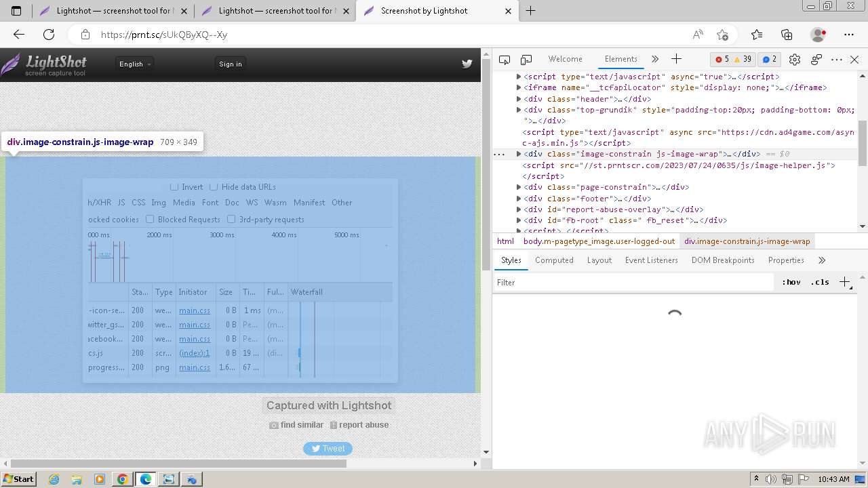Expand the image-constrain js-image-wrap node

click(519, 154)
